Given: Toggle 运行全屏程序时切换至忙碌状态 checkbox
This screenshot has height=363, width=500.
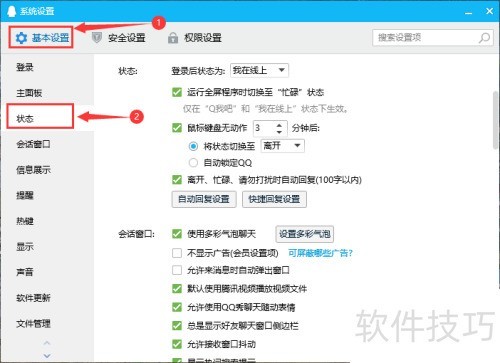Looking at the screenshot, I should pos(177,92).
